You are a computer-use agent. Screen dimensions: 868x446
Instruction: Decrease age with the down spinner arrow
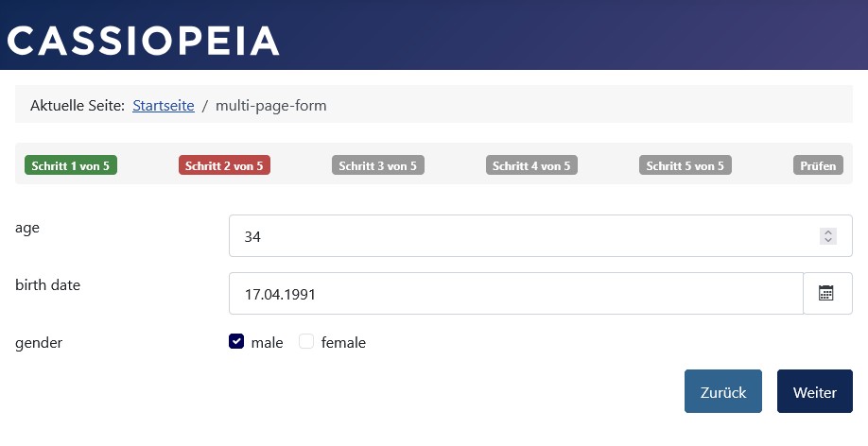[828, 241]
